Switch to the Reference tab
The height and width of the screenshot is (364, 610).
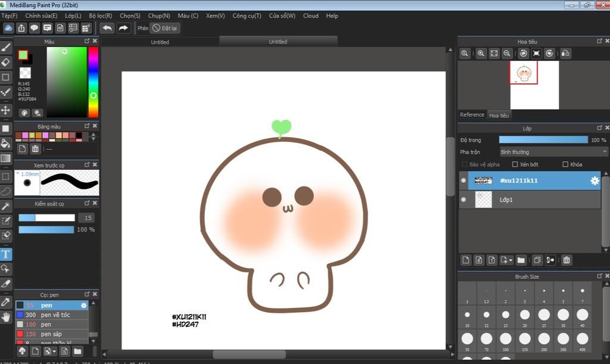472,115
